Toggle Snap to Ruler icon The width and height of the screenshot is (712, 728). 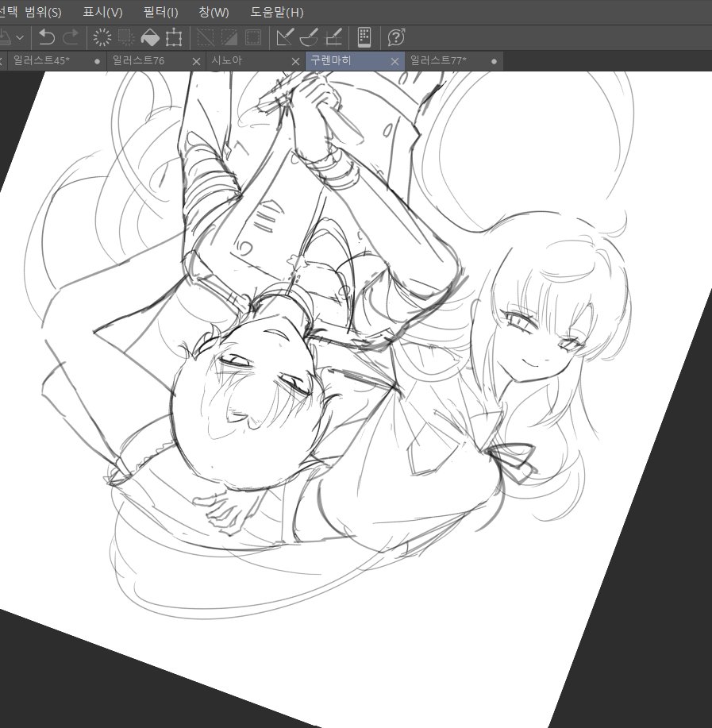pyautogui.click(x=284, y=37)
